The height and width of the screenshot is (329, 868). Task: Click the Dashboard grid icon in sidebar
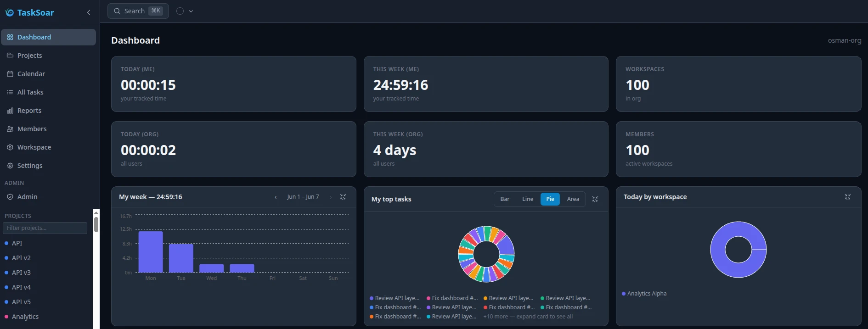coord(10,37)
